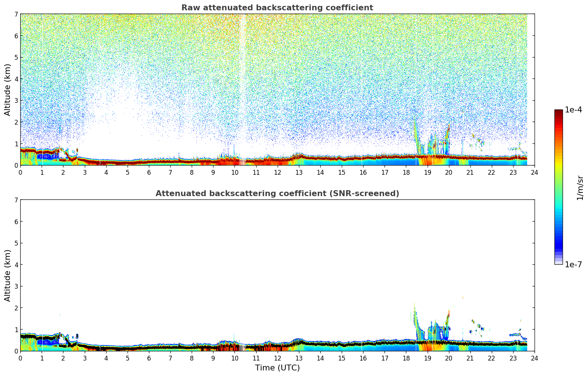Select time tick '18' under the raw plot
Viewport: 588px width, 376px height.
(406, 172)
